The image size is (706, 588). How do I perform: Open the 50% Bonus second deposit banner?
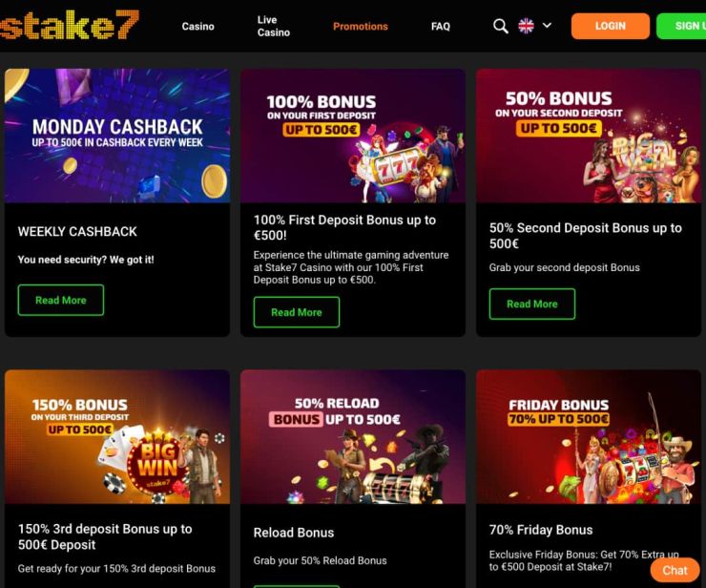click(x=589, y=136)
